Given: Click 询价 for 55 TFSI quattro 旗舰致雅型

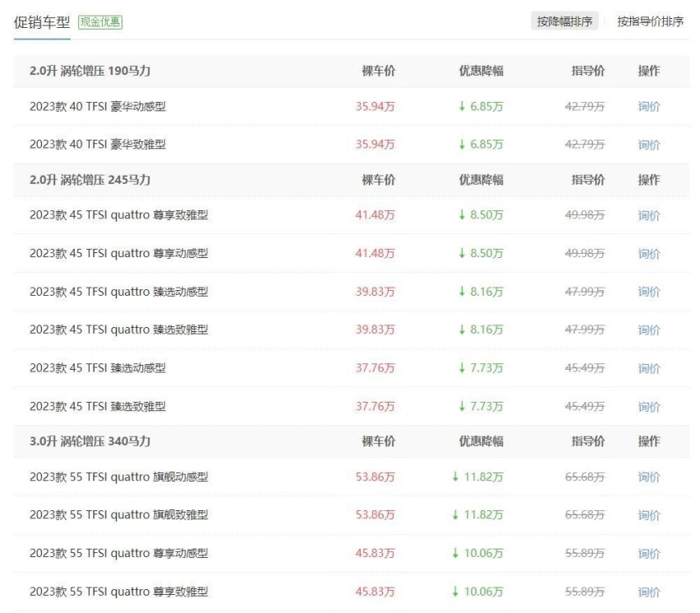Looking at the screenshot, I should click(x=649, y=515).
